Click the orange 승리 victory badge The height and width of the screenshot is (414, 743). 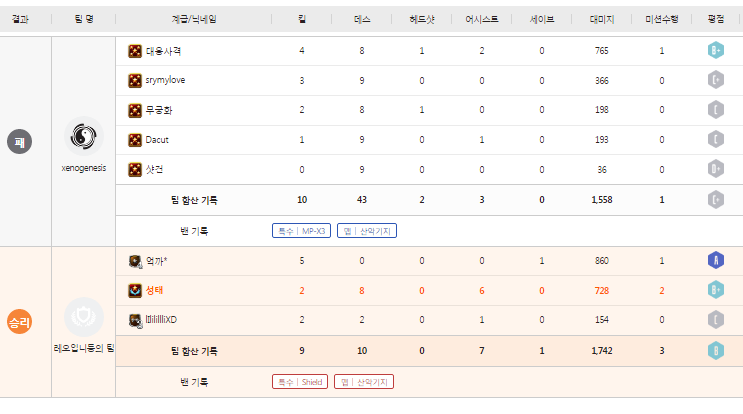19,324
